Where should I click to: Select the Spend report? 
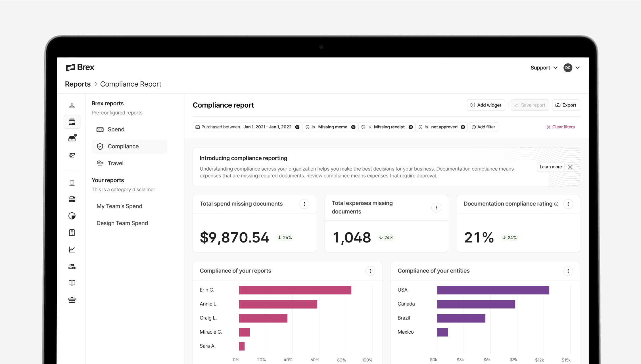(x=116, y=129)
